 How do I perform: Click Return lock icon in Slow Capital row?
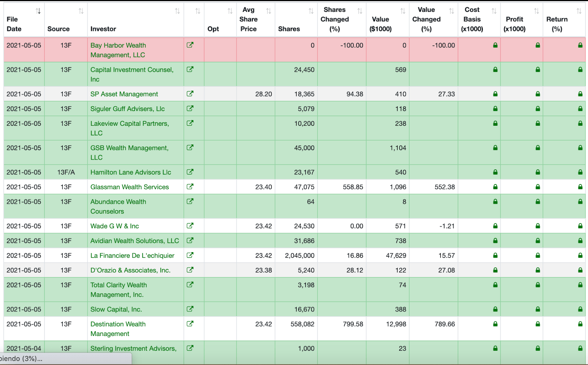580,309
